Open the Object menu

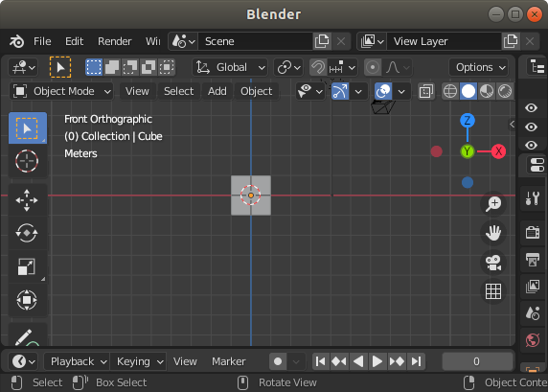256,91
